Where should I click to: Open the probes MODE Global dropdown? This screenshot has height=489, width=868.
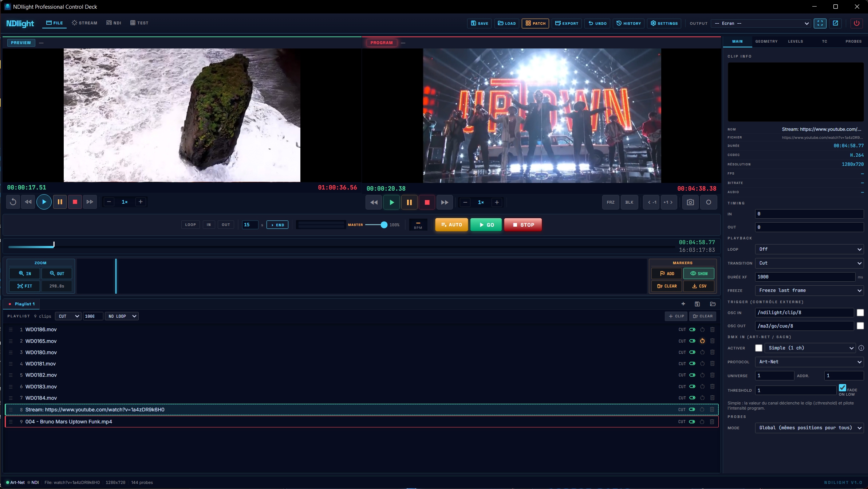point(809,428)
